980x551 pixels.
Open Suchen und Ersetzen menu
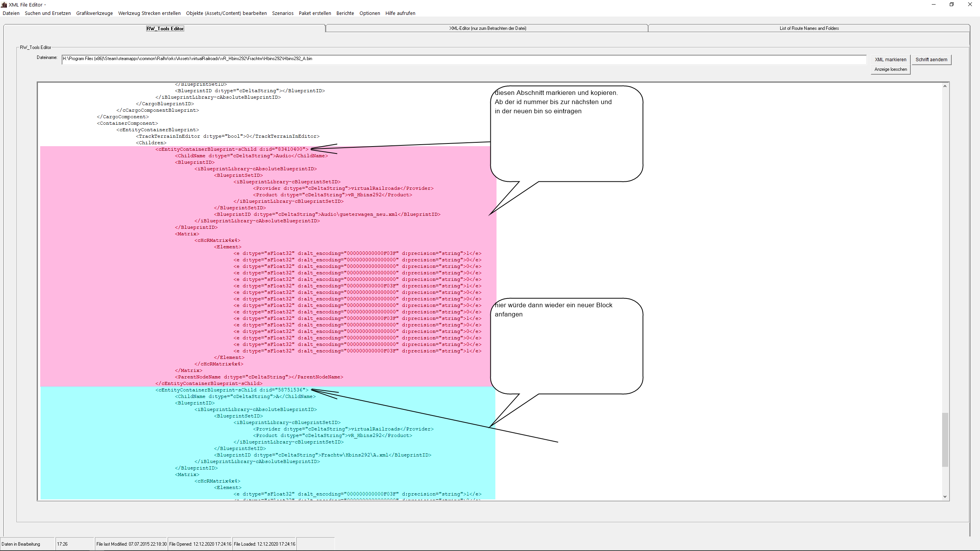coord(47,13)
